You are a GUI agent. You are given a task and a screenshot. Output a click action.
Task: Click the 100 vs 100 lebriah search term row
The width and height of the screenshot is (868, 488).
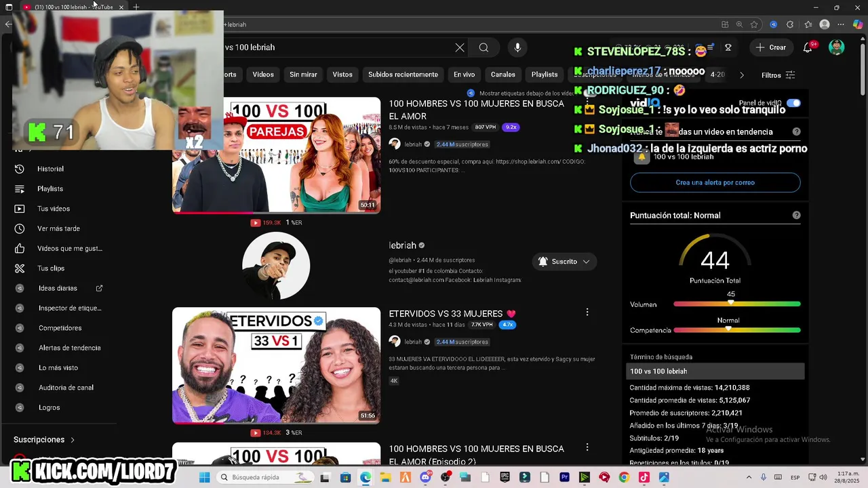pos(715,371)
